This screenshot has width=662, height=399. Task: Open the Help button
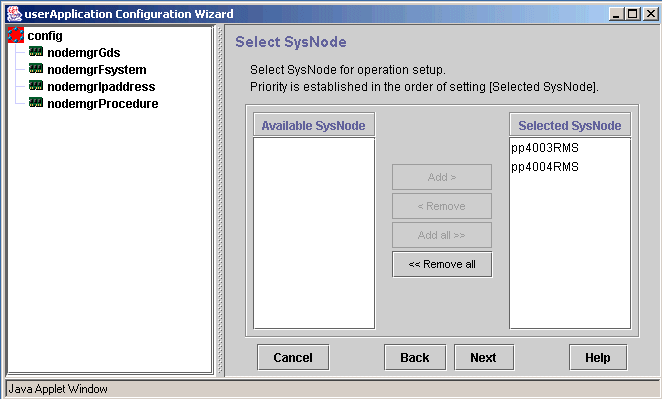598,358
